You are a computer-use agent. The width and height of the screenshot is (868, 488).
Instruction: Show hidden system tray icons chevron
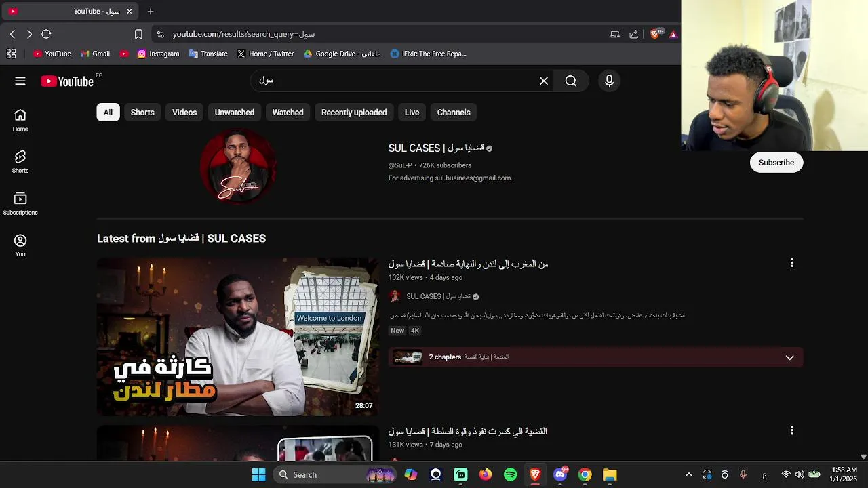(x=689, y=474)
